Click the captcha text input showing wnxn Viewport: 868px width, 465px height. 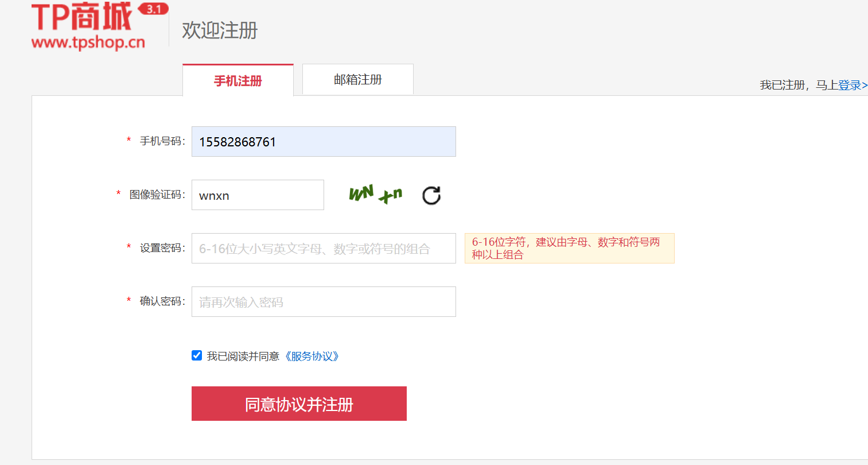257,195
